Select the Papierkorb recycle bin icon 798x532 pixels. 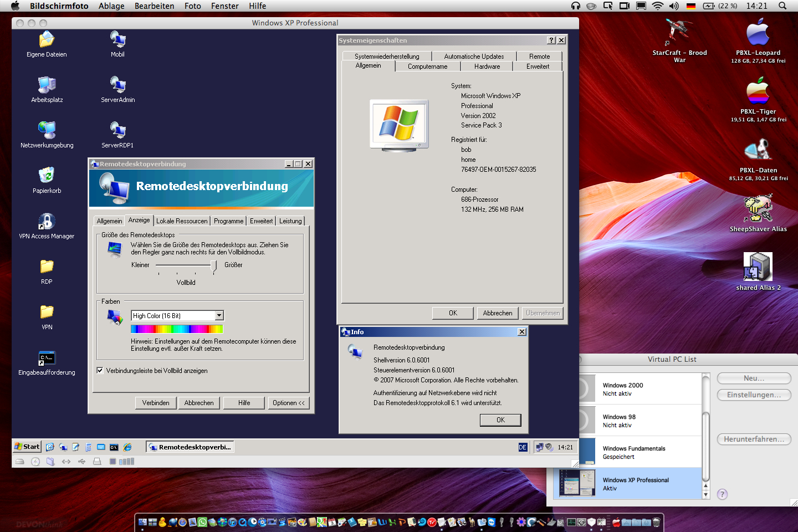point(47,181)
